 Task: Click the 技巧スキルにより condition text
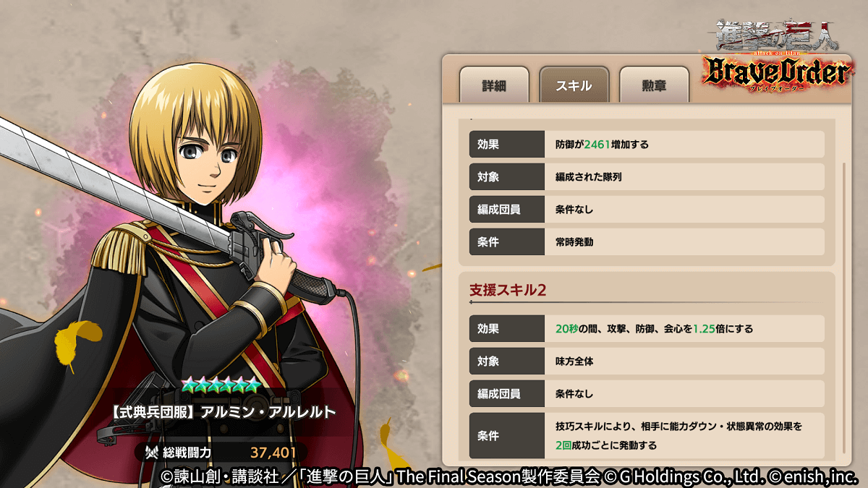(x=678, y=436)
